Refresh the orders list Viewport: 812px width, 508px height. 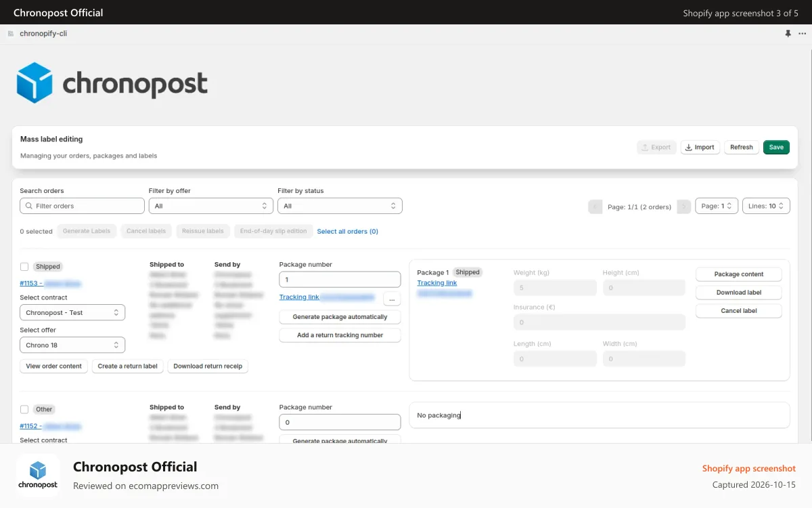742,147
